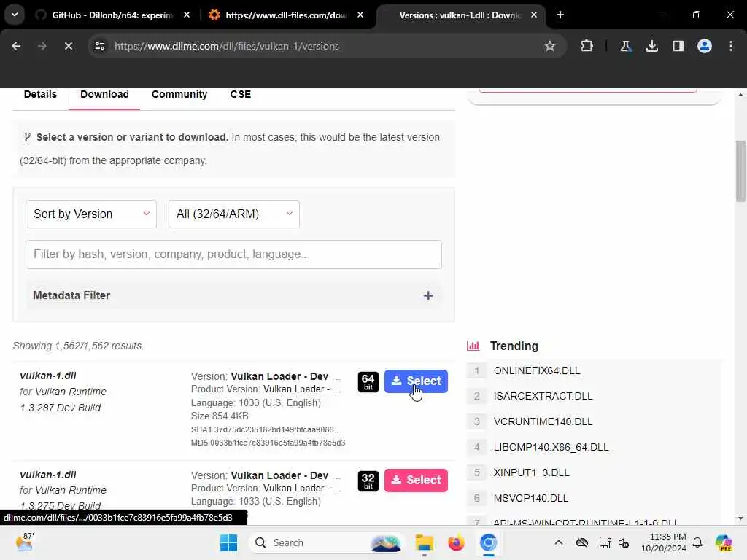Select the 32-bit vulkan-1.dll download
The image size is (747, 560).
pyautogui.click(x=416, y=480)
